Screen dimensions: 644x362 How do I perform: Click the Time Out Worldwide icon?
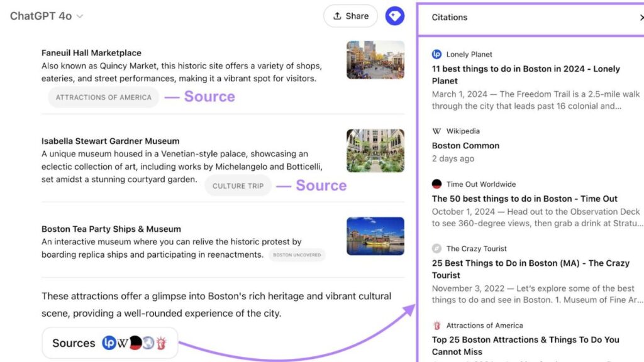436,184
